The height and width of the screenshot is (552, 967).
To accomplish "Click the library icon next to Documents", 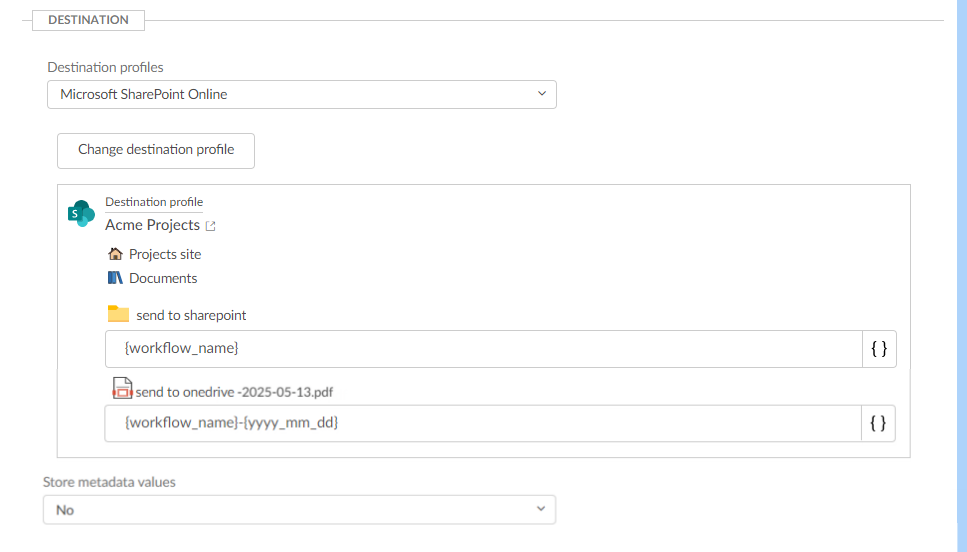I will point(115,278).
